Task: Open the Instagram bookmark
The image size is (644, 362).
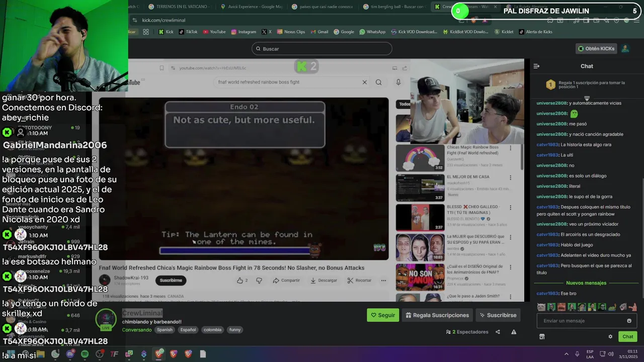Action: pos(244,32)
